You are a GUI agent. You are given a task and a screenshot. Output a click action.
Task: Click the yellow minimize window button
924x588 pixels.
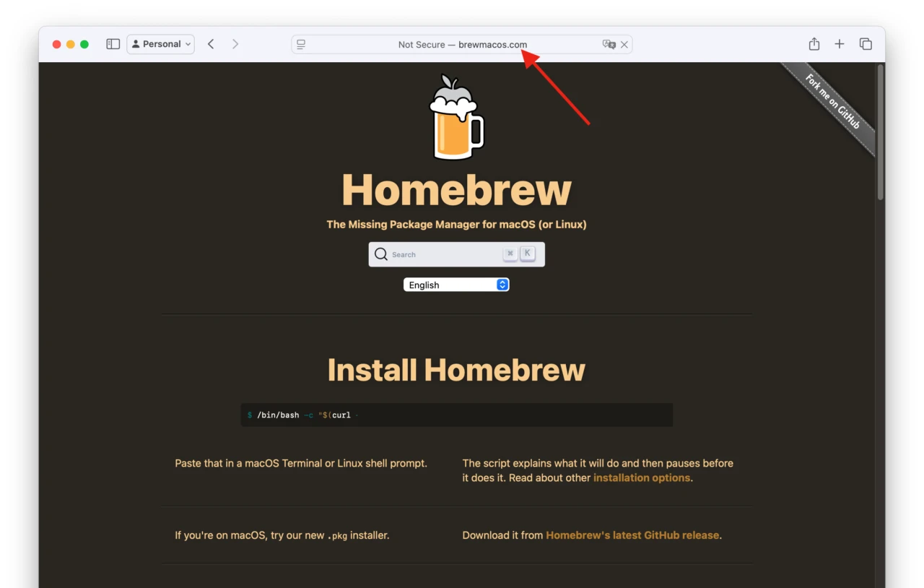click(70, 44)
